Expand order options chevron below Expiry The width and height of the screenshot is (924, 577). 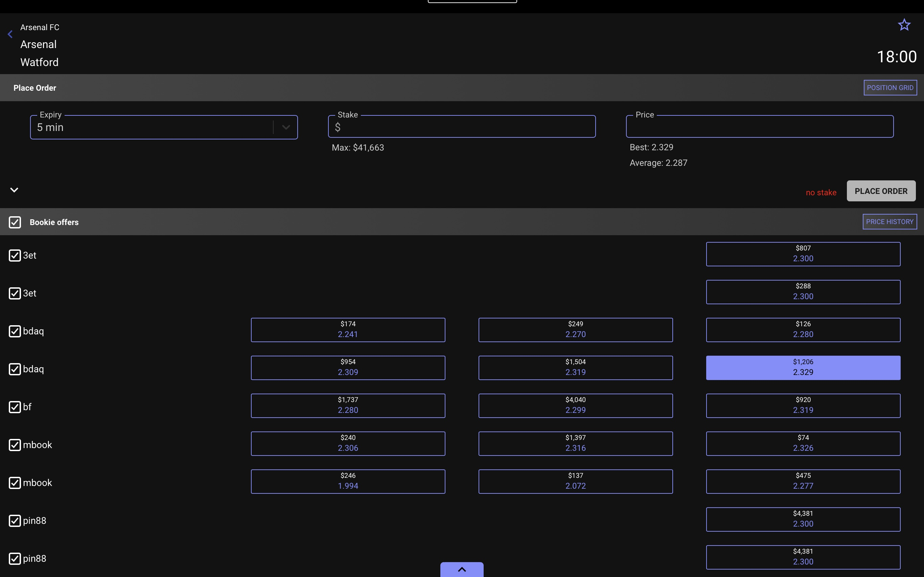[14, 190]
